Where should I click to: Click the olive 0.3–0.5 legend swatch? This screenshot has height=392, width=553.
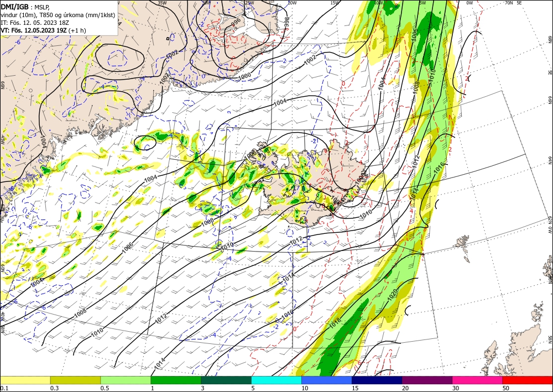tap(75, 380)
